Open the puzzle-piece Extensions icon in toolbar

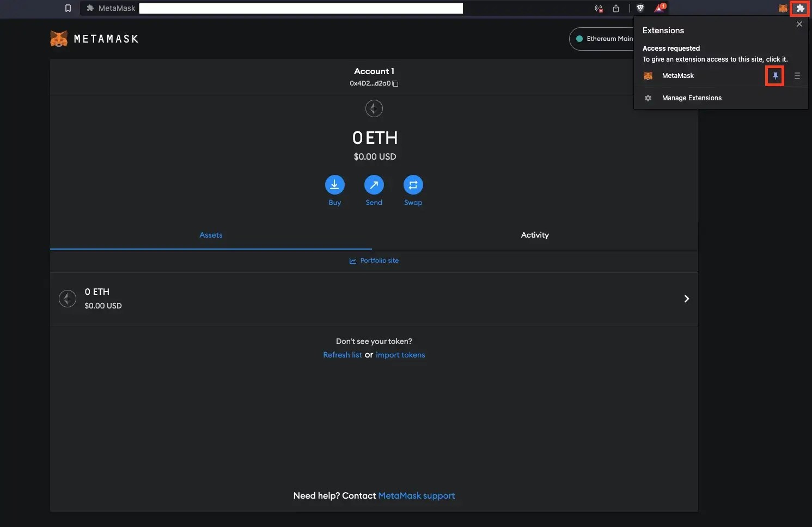click(x=800, y=8)
